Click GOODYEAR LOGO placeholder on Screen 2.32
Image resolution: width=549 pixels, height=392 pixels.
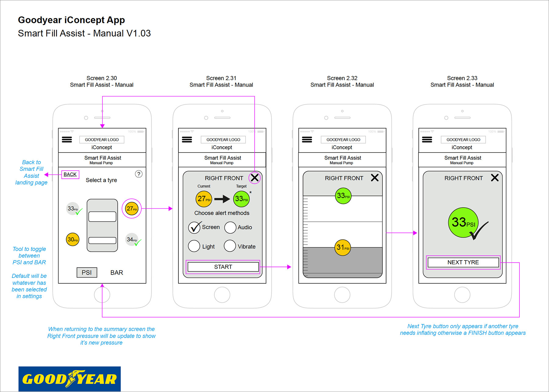[343, 140]
